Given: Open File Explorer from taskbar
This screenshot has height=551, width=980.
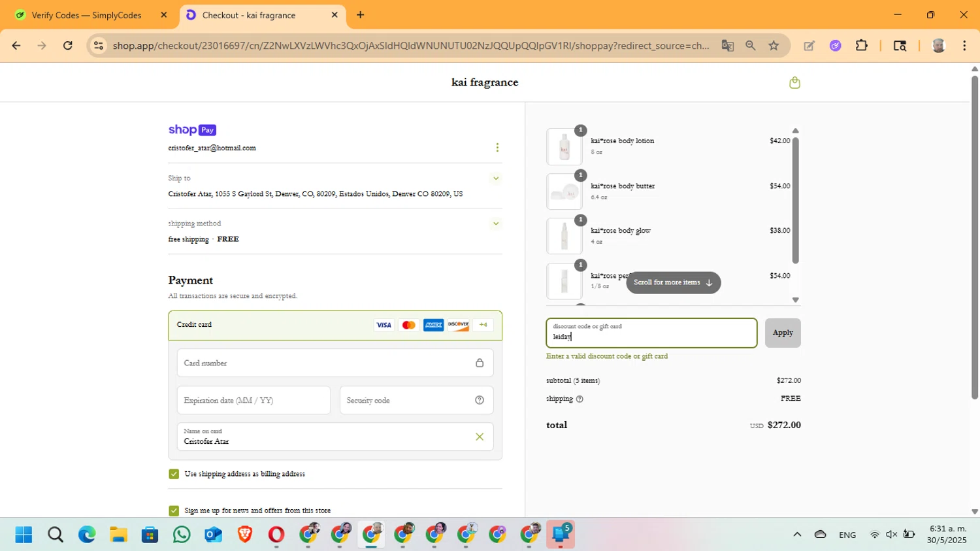Looking at the screenshot, I should click(x=118, y=535).
